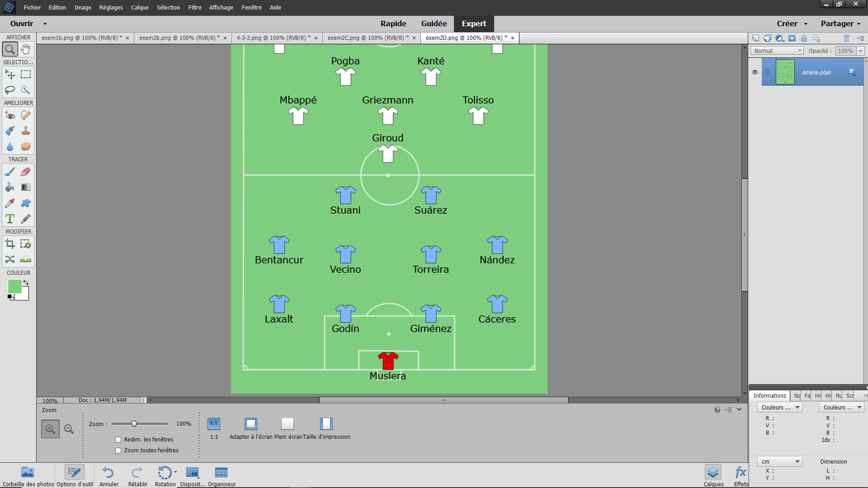Select the Rectangular Marquee tool
The height and width of the screenshot is (488, 868).
tap(26, 74)
